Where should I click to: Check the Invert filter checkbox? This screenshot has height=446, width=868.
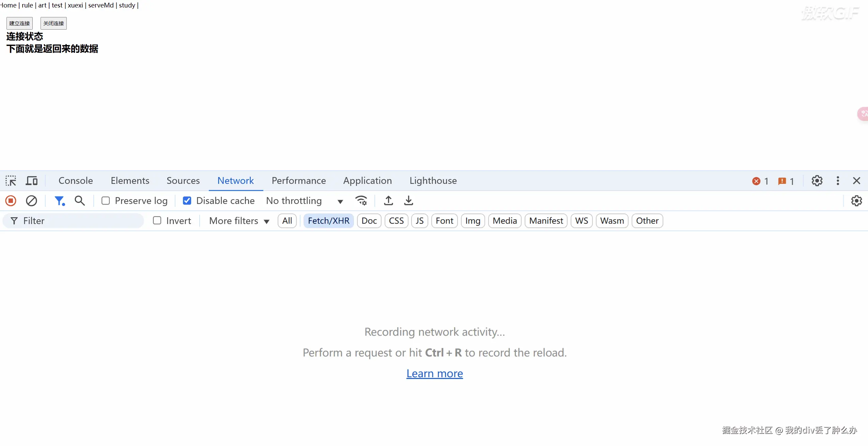coord(157,221)
